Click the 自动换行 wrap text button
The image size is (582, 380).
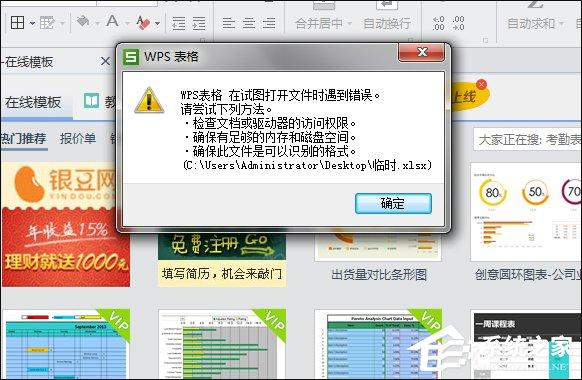pos(387,23)
